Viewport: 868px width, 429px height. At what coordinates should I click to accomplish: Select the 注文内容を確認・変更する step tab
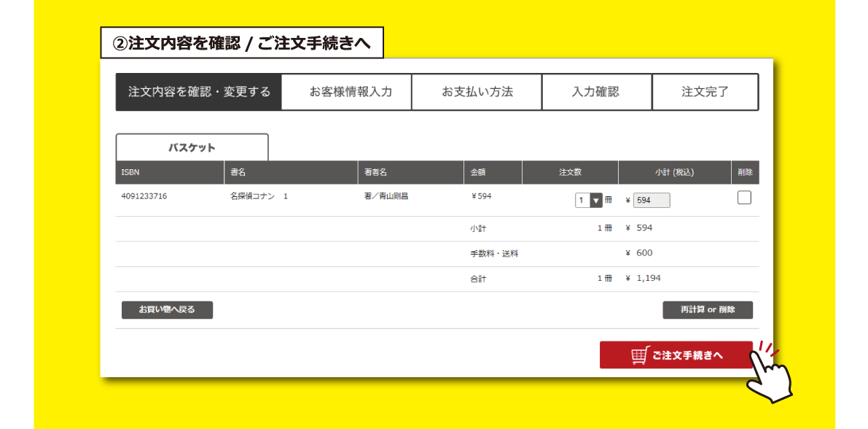199,92
